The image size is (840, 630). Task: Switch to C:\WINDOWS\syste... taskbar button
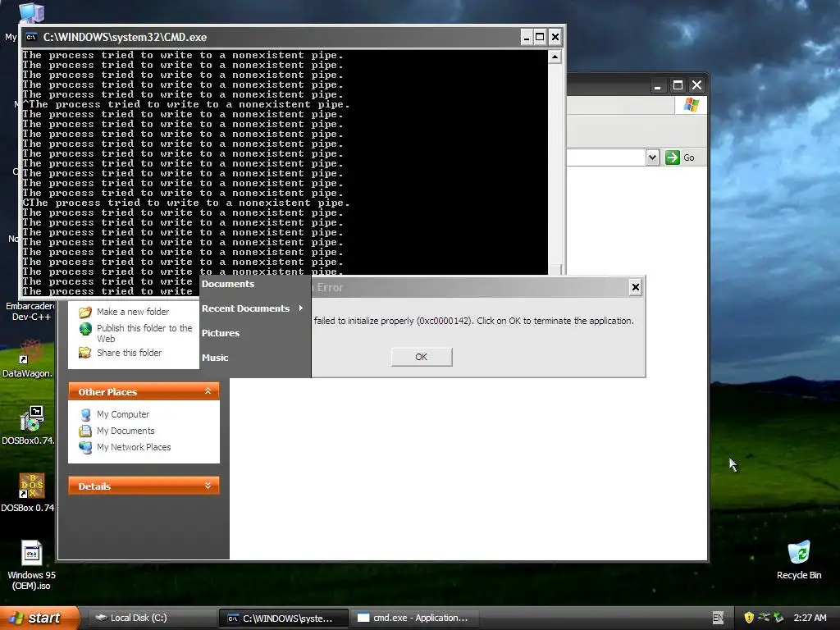pyautogui.click(x=284, y=619)
